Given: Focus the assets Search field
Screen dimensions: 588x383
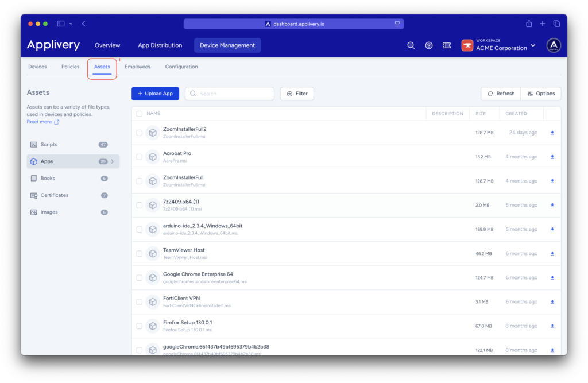Looking at the screenshot, I should (230, 94).
